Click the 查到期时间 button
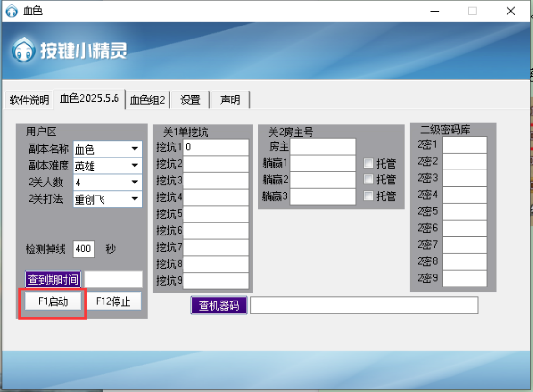533x392 pixels. [53, 279]
